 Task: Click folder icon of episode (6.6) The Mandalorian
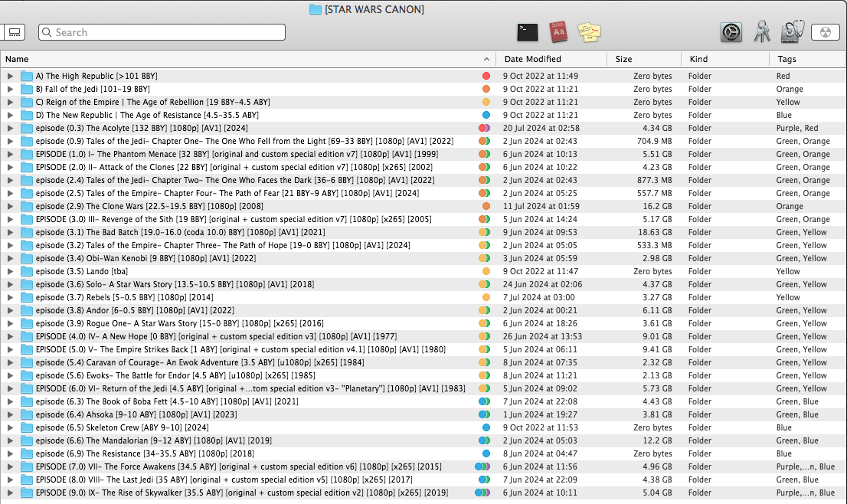pos(27,440)
